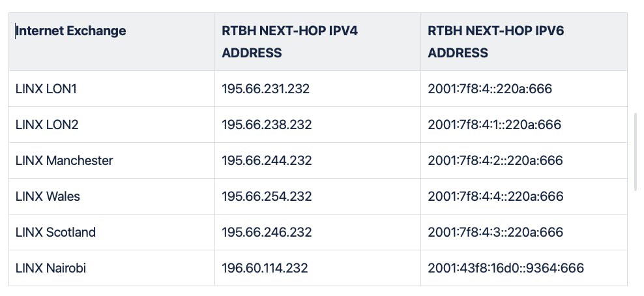Click IPv4 address 195.66.244.232
644x296 pixels.
pyautogui.click(x=267, y=160)
